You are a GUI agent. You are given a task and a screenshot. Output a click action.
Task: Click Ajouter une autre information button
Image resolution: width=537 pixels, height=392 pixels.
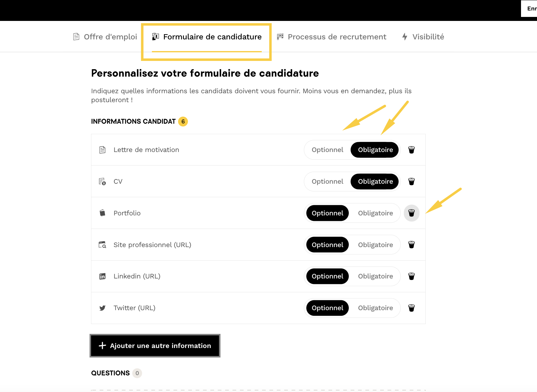pyautogui.click(x=155, y=346)
